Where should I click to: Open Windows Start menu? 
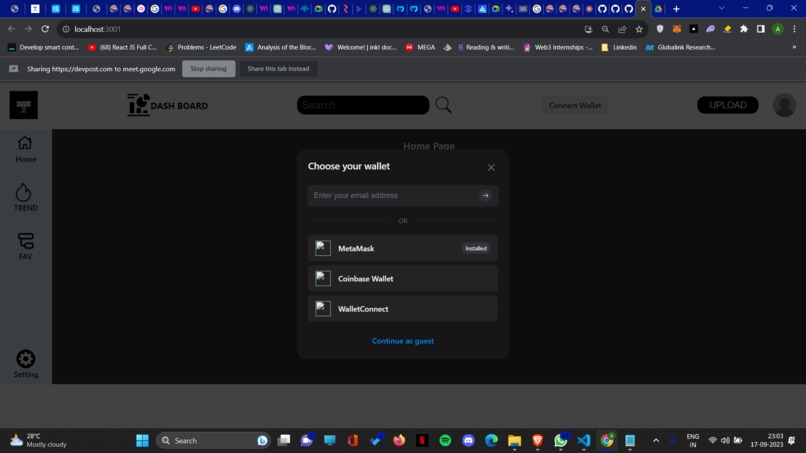(x=142, y=441)
